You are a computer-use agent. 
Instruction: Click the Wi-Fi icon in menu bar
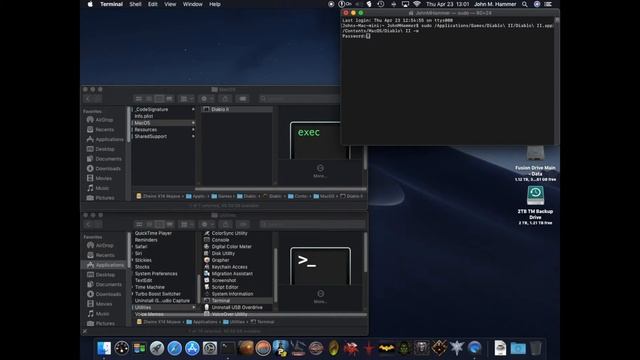[417, 4]
